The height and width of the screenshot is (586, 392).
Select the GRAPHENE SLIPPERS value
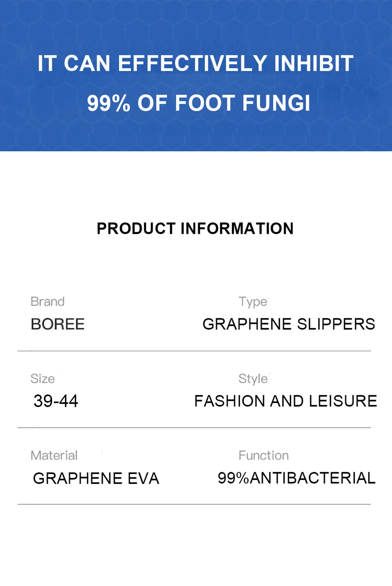pos(289,324)
